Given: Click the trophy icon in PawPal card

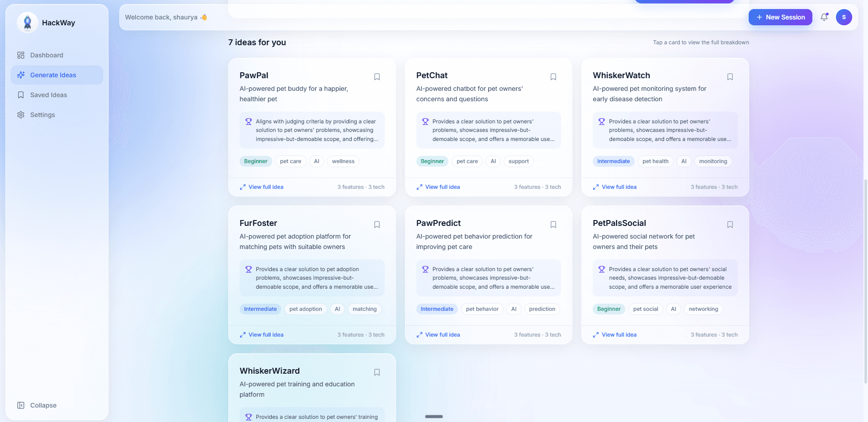Looking at the screenshot, I should point(249,122).
